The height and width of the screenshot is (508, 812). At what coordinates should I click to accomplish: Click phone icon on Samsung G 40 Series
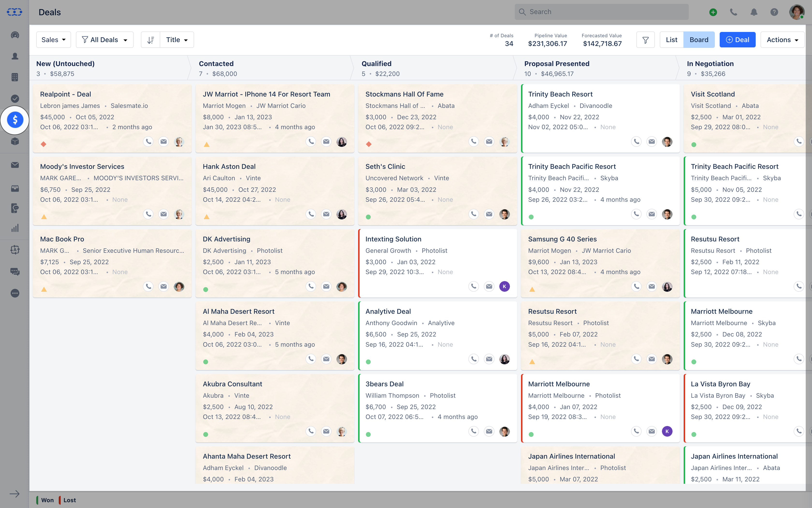pos(636,286)
